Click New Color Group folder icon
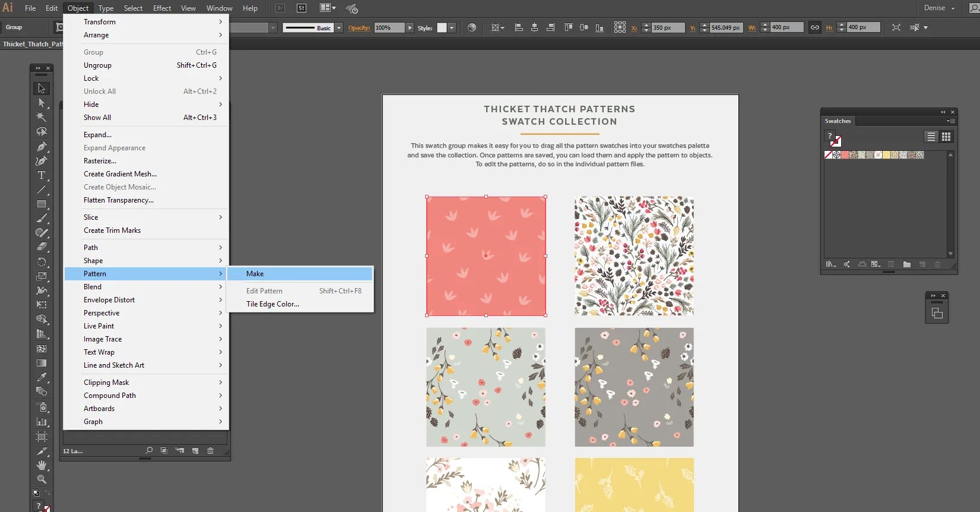This screenshot has height=512, width=980. (x=906, y=264)
